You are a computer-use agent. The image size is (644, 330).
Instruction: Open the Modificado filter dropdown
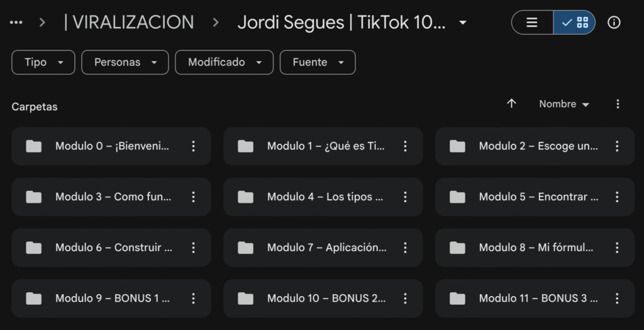click(x=225, y=62)
